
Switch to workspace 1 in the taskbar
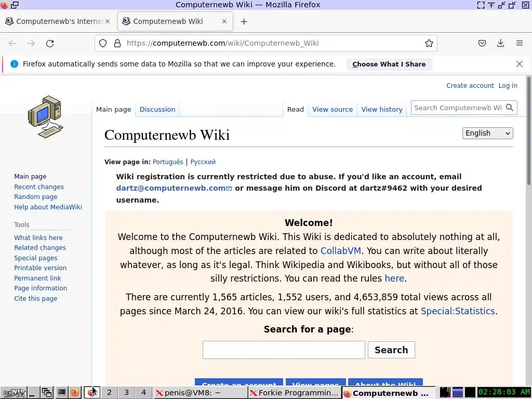click(x=92, y=393)
